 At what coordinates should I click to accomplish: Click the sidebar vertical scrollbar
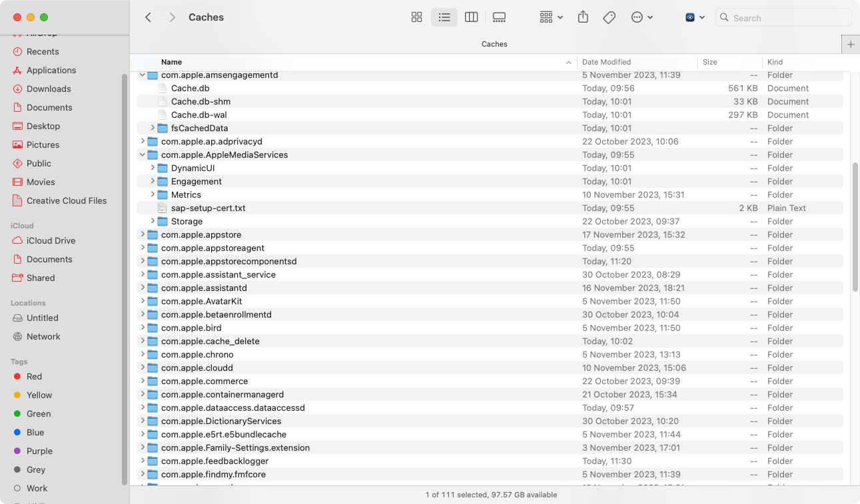[x=125, y=278]
